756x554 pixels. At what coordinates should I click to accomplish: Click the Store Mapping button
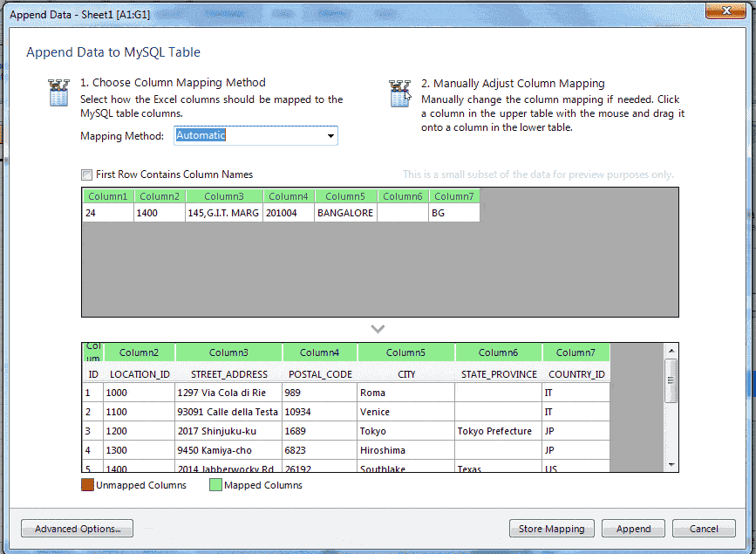click(x=551, y=528)
